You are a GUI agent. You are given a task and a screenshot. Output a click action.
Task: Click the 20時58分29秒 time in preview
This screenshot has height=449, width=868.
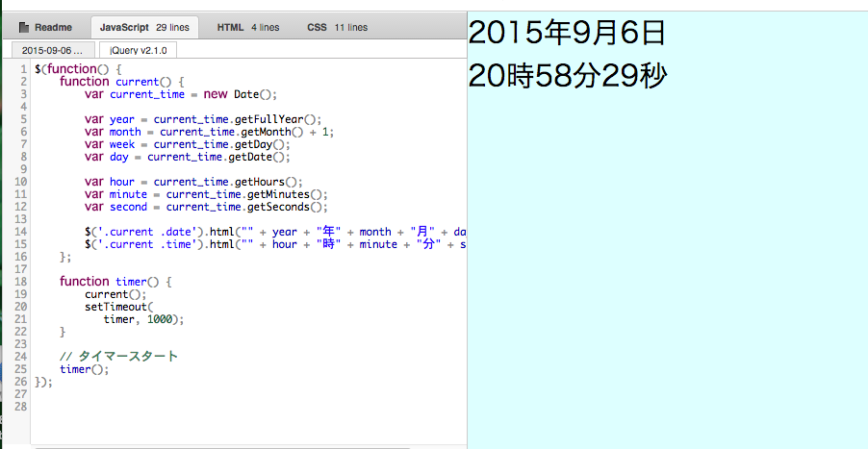567,75
